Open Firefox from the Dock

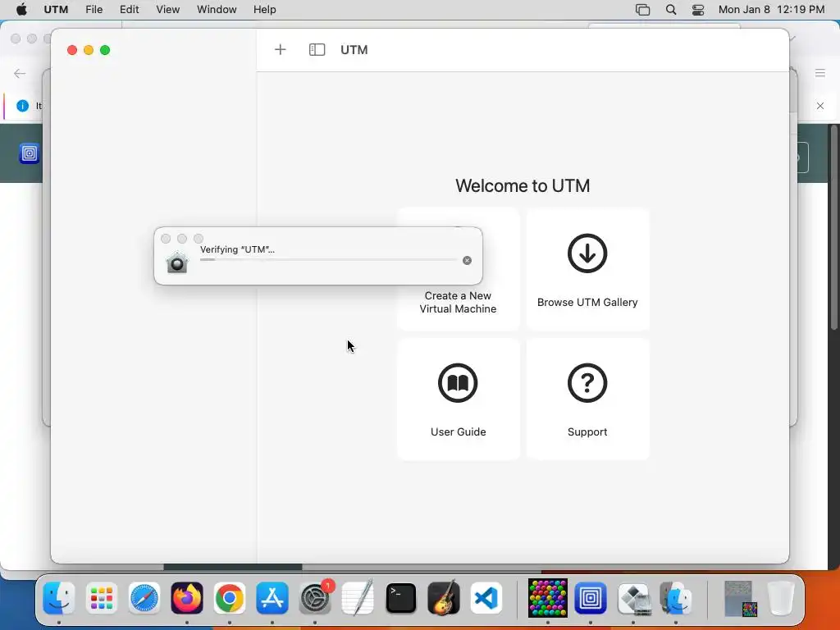click(x=187, y=598)
